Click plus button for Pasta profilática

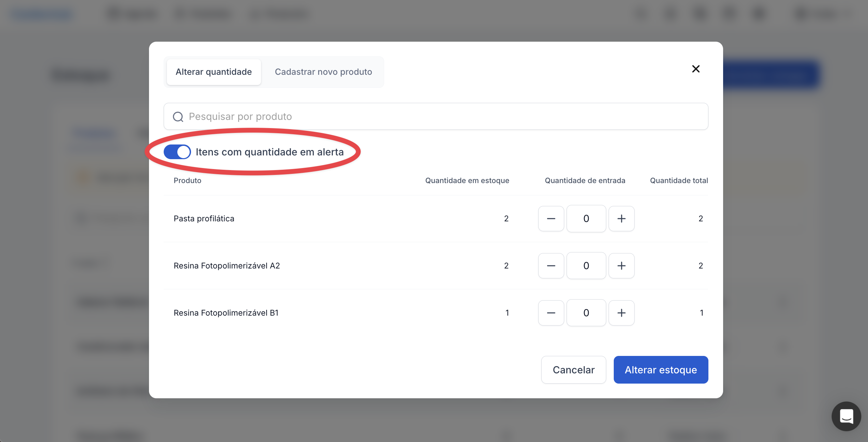[621, 219]
